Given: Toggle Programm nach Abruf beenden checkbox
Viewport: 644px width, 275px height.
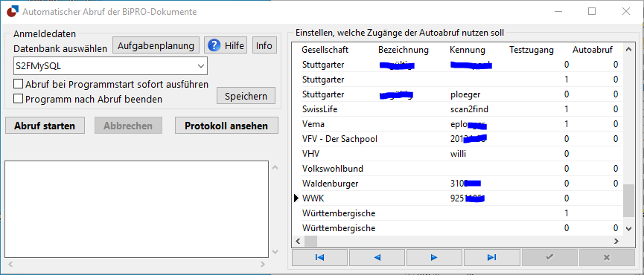Looking at the screenshot, I should click(18, 99).
